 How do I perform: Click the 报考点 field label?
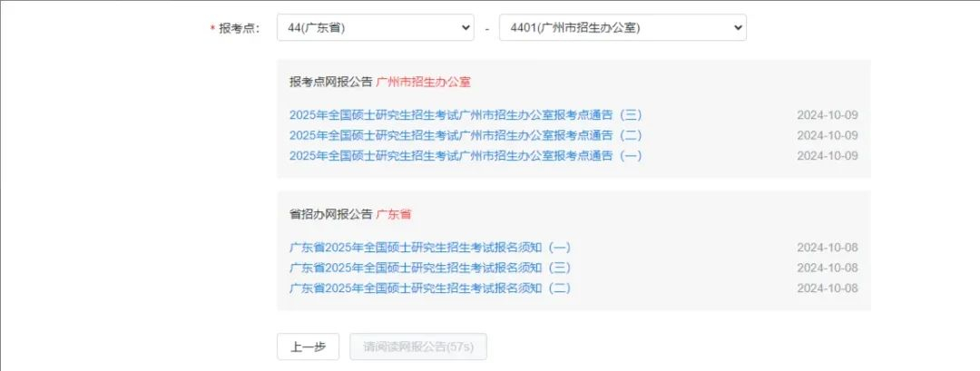click(240, 28)
